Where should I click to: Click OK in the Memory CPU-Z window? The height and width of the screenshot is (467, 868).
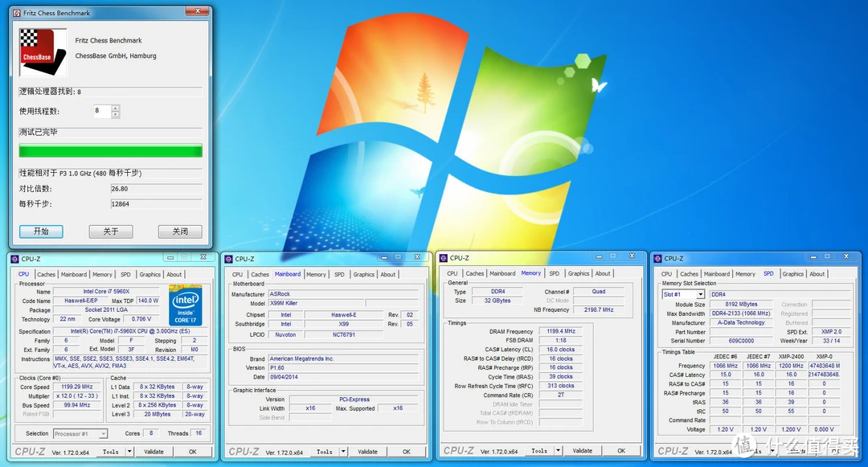tap(621, 451)
